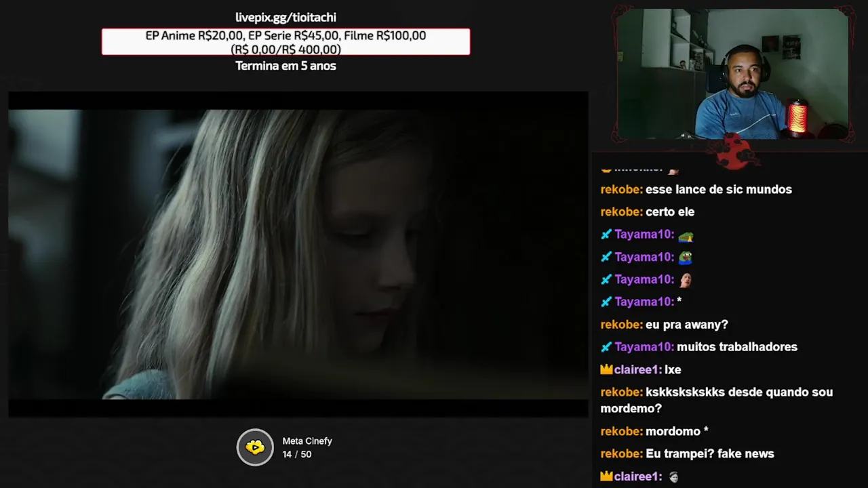The image size is (868, 488).
Task: Click the sword badge beside 'muitos trabalhadores'
Action: click(x=606, y=347)
